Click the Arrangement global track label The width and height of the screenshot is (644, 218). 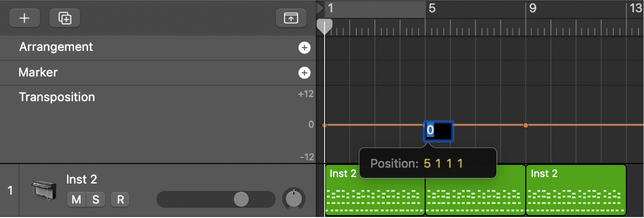pos(56,47)
